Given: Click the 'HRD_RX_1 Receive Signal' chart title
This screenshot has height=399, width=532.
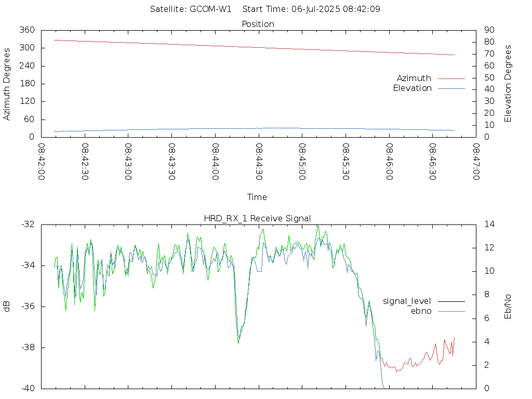Looking at the screenshot, I should pyautogui.click(x=257, y=219).
